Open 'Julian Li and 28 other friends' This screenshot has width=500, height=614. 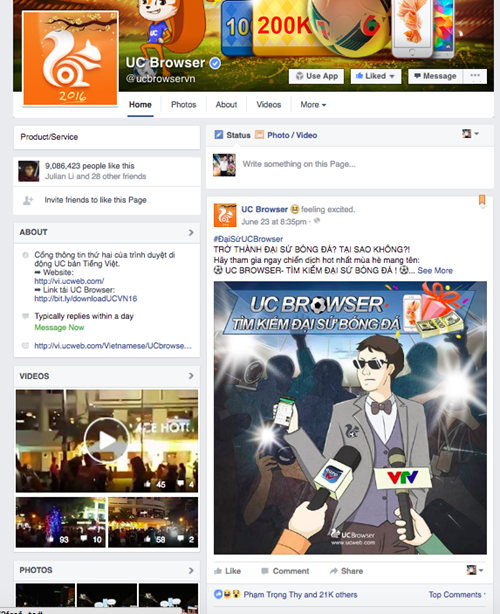click(x=95, y=176)
